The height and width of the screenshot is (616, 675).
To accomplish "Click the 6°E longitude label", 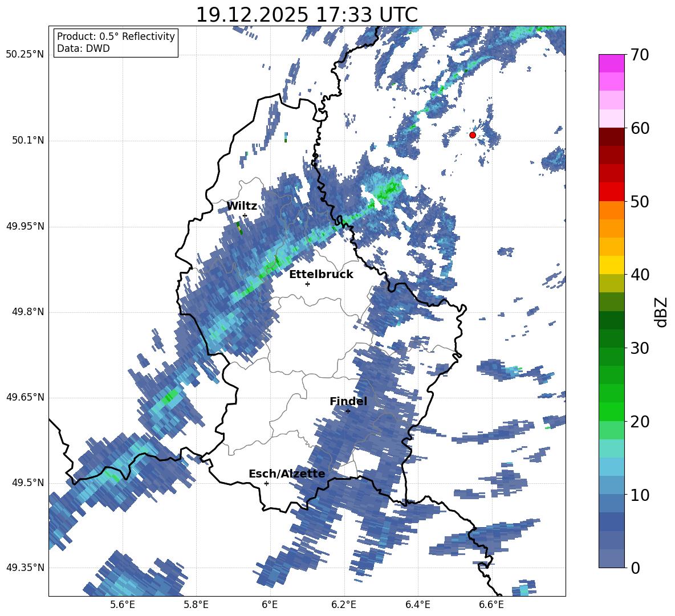I will point(270,605).
